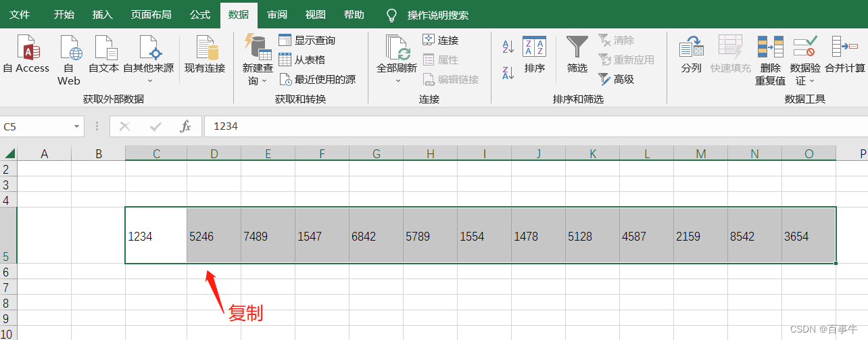Select column H header
Viewport: 868px width, 340px height.
[431, 153]
